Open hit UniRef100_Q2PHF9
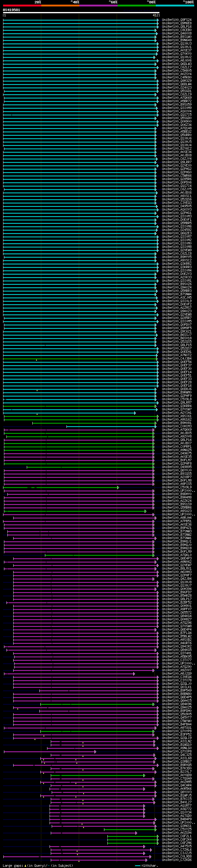 (177, 396)
